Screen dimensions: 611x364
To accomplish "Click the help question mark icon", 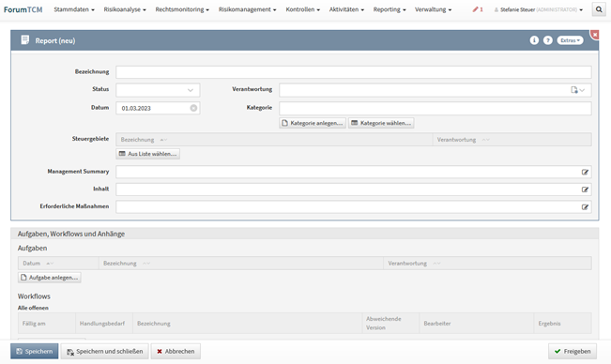I will [548, 40].
